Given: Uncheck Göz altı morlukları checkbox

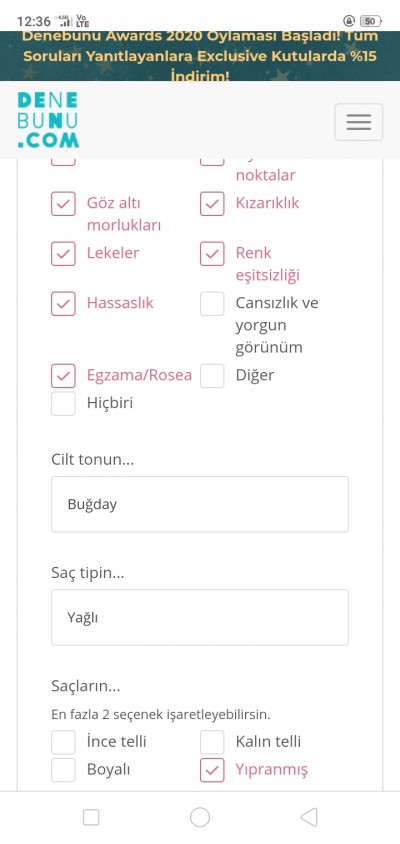Looking at the screenshot, I should coord(63,204).
